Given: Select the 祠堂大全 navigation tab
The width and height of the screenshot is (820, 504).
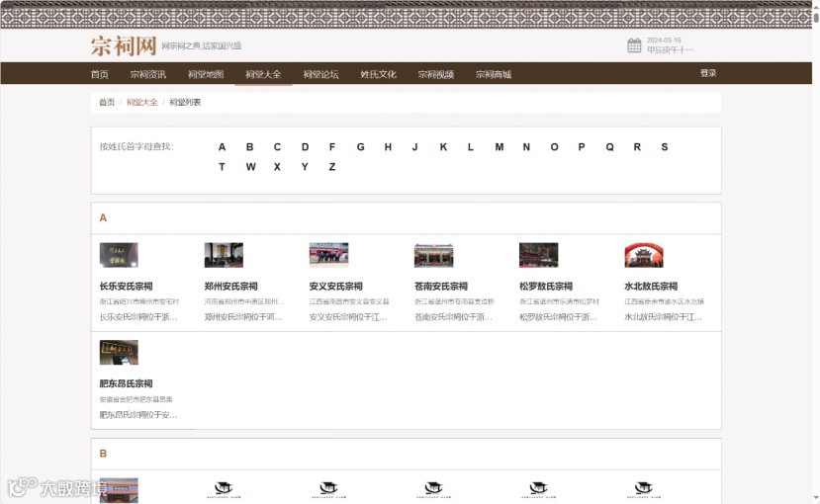Looking at the screenshot, I should 263,74.
